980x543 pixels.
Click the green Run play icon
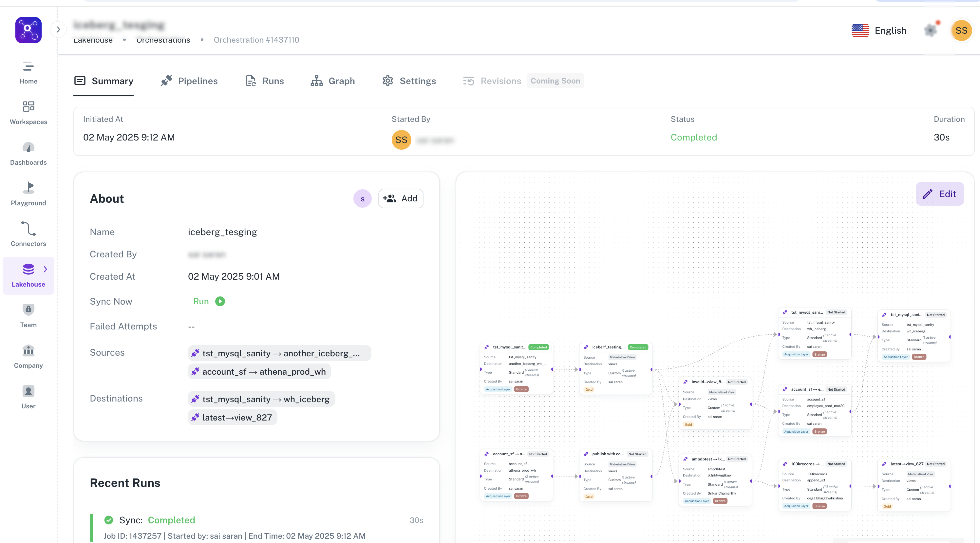[220, 301]
